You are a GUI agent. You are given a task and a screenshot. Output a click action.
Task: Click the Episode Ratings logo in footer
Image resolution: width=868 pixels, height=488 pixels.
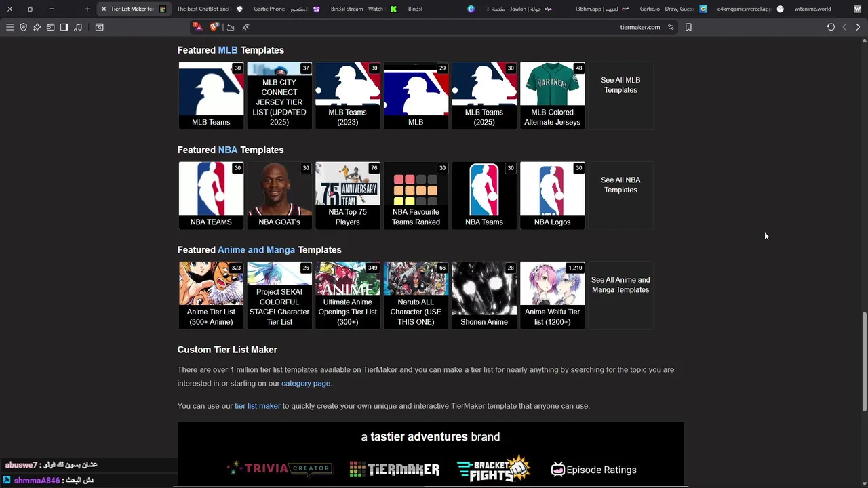tap(593, 470)
